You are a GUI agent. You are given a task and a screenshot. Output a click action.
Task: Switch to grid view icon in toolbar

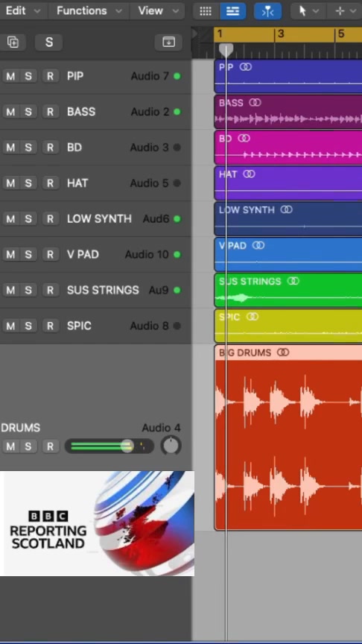[x=206, y=11]
